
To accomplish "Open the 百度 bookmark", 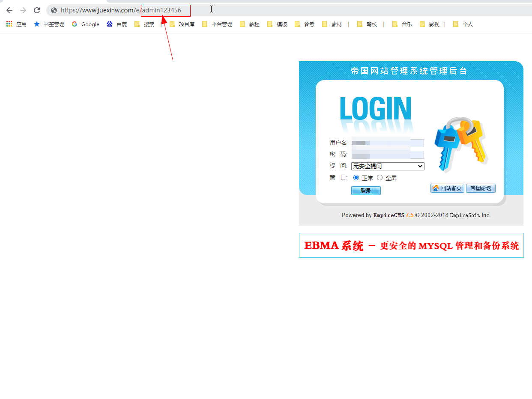I will 117,24.
